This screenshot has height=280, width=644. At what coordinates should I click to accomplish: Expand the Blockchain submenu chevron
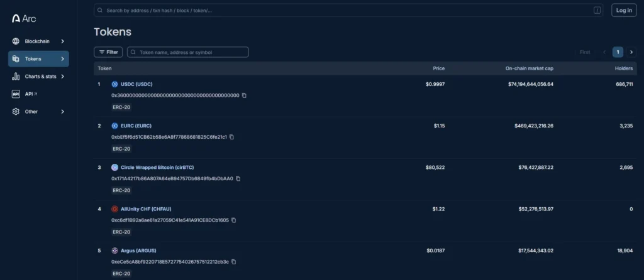pos(62,41)
